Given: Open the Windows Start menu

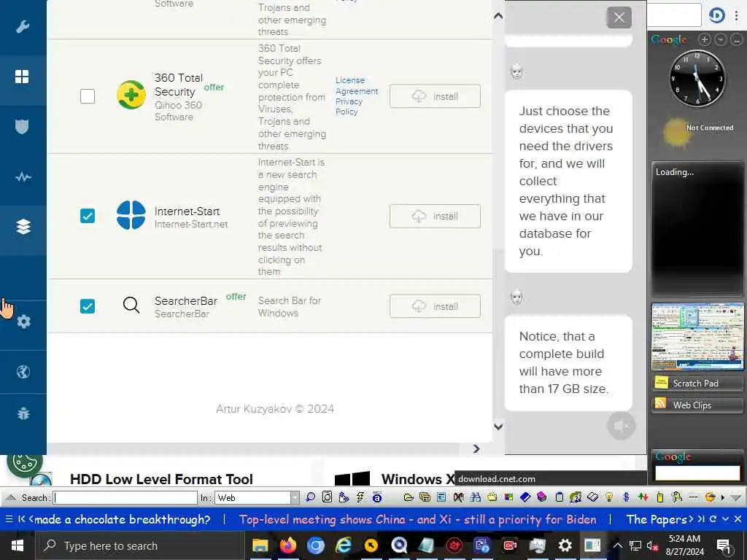Looking at the screenshot, I should click(18, 545).
